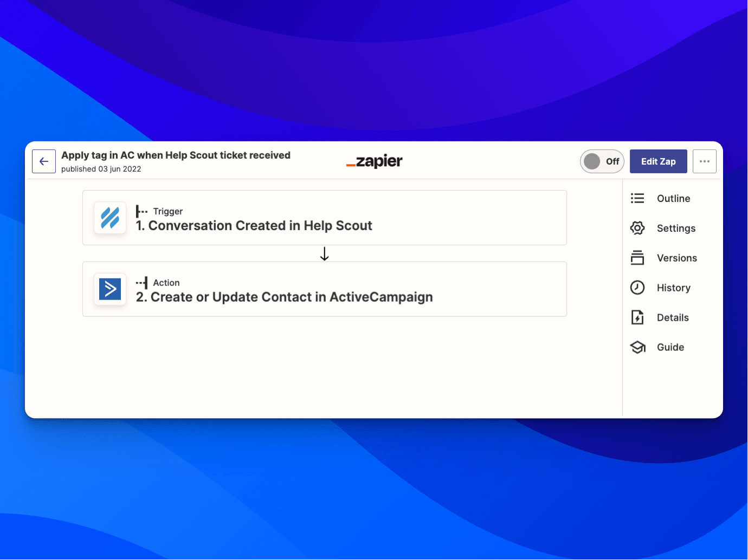This screenshot has height=560, width=748.
Task: Click the History clock icon
Action: 637,288
